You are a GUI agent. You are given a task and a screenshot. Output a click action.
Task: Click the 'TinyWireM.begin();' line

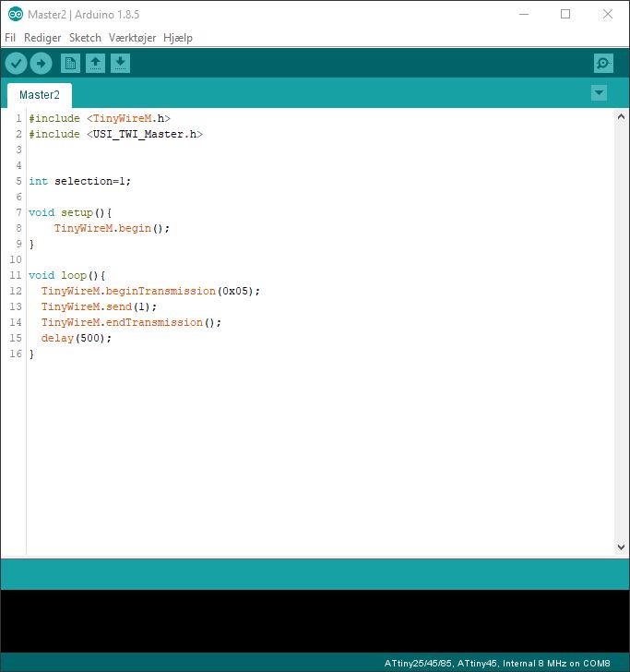pyautogui.click(x=112, y=228)
